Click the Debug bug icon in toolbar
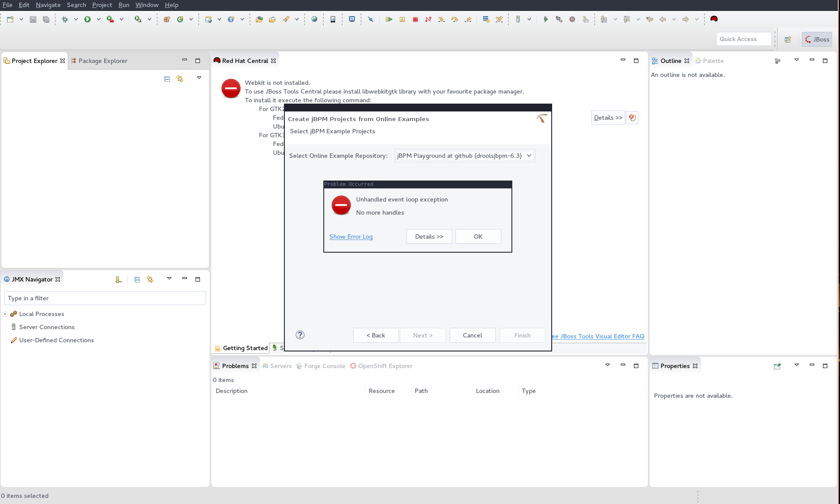The image size is (840, 504). [x=65, y=19]
